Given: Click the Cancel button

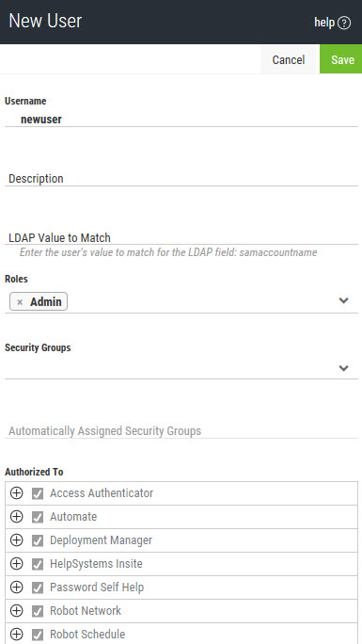Looking at the screenshot, I should [x=290, y=59].
